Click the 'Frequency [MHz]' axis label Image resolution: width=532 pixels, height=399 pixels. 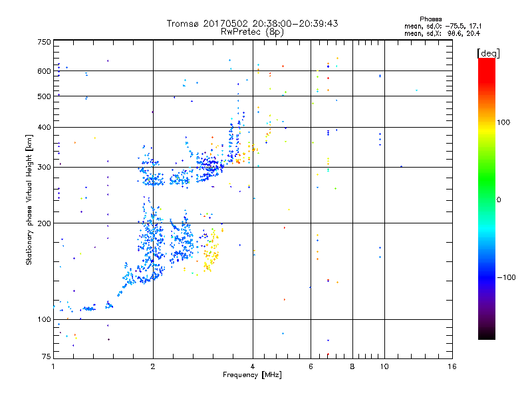(x=252, y=375)
